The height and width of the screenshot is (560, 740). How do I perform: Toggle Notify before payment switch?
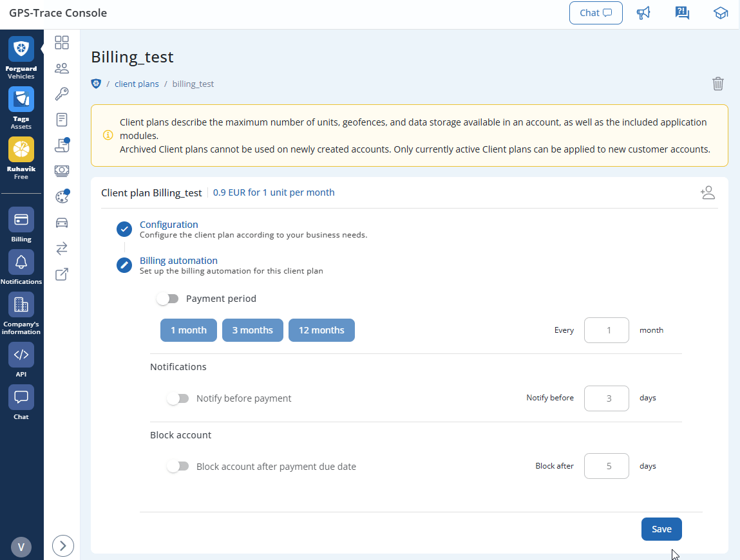178,398
